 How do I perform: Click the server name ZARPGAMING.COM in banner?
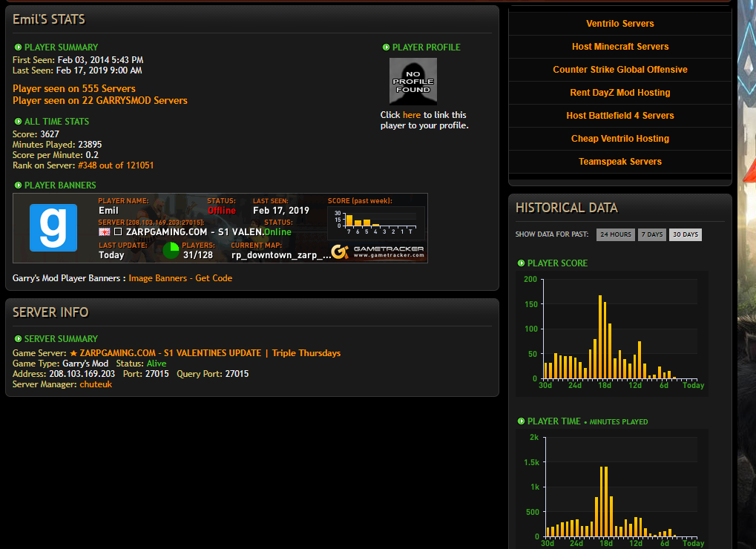[195, 232]
